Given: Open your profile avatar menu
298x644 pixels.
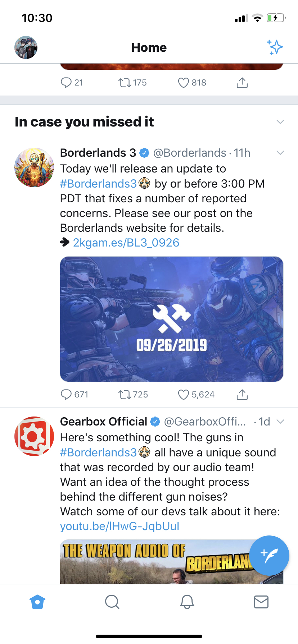Looking at the screenshot, I should coord(26,47).
